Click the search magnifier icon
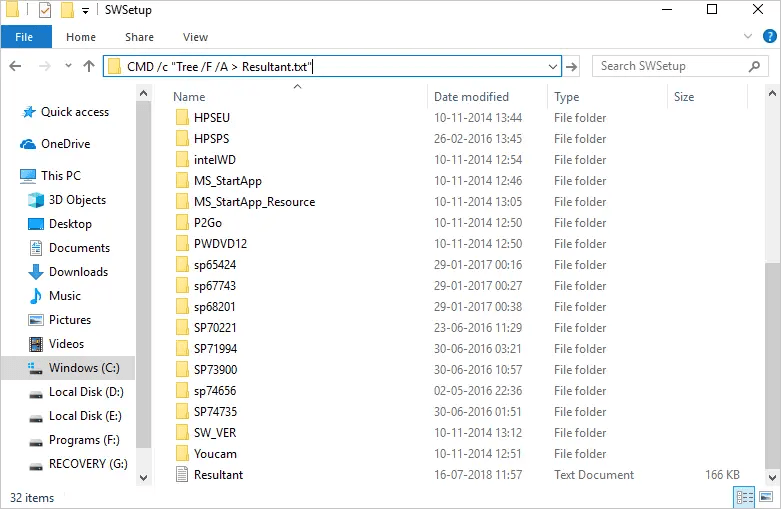781x509 pixels. tap(754, 66)
